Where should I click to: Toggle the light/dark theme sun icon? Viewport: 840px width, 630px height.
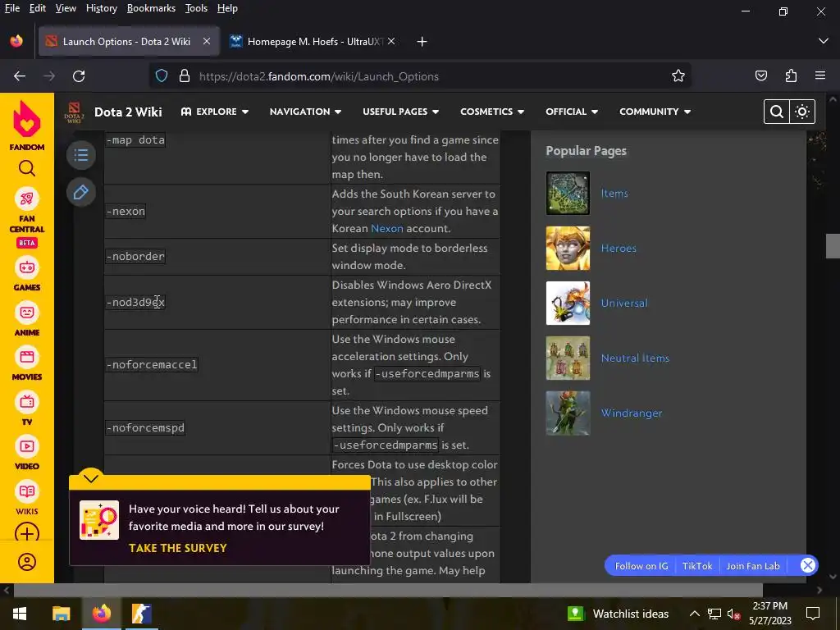click(802, 112)
